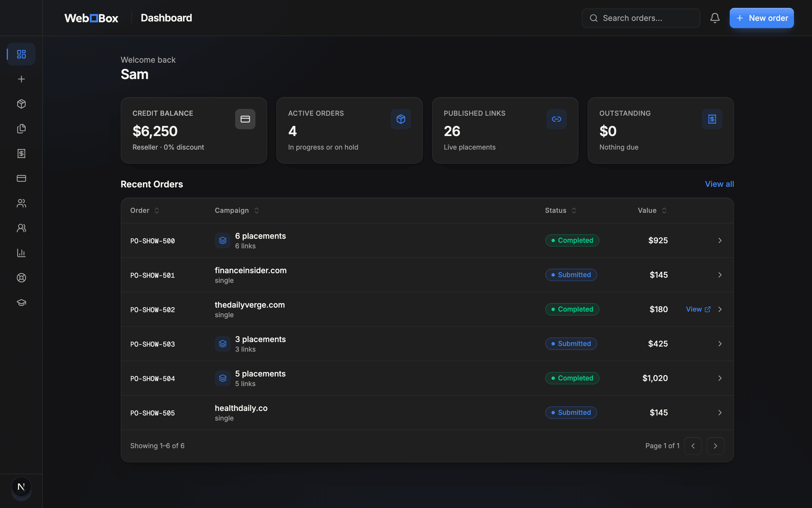Click the Showing 1–6 of 6 label

tap(157, 446)
